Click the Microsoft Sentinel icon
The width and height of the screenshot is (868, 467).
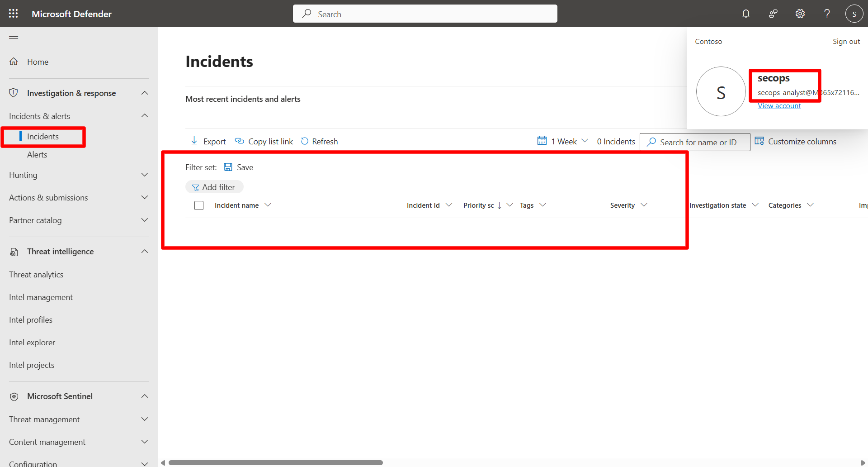[x=14, y=397]
